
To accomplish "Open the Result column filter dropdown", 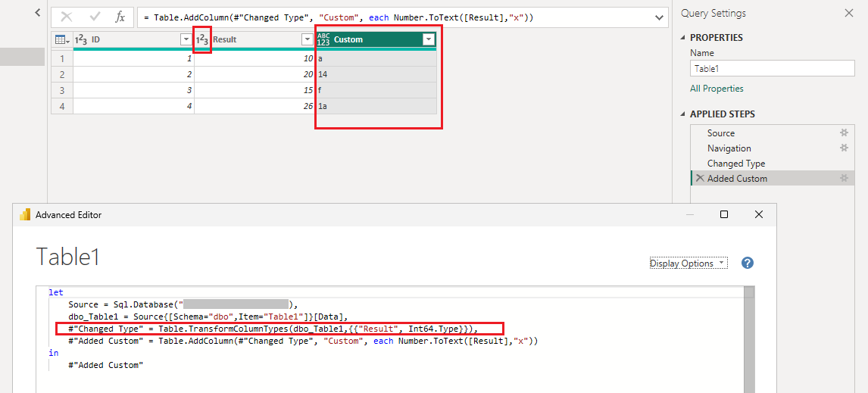I will click(x=307, y=40).
